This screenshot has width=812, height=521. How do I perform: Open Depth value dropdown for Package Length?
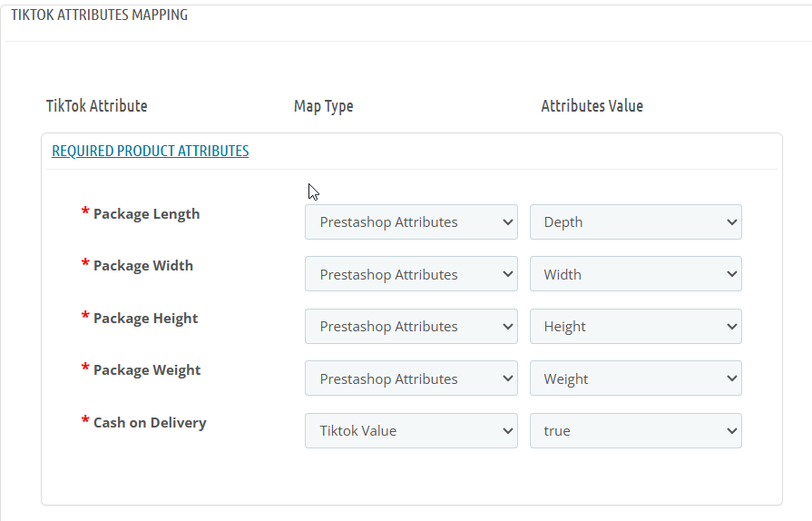[x=635, y=222]
